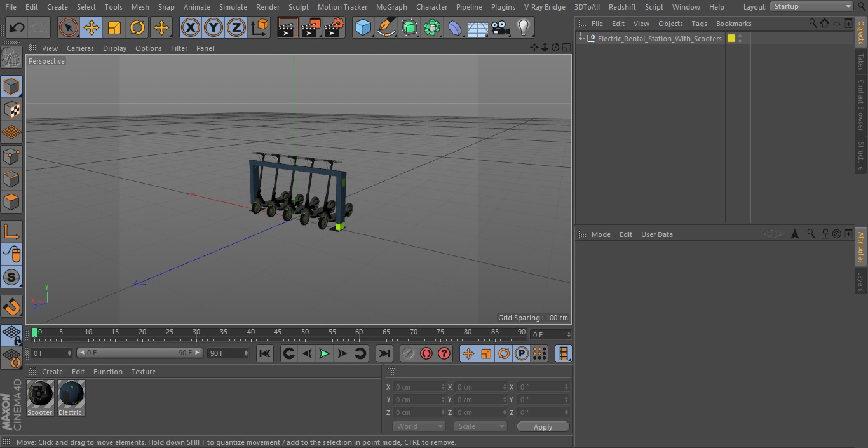Toggle Z-axis lock

(x=236, y=27)
